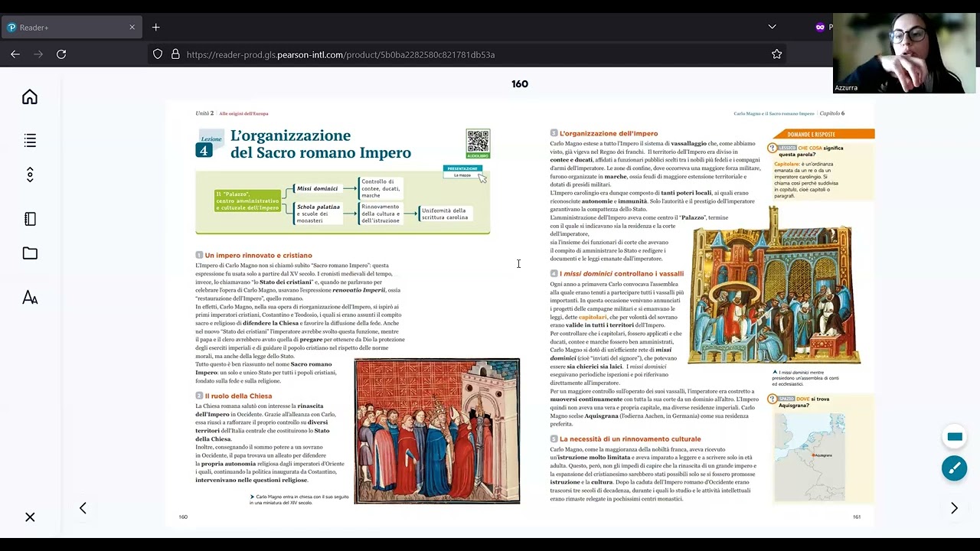Open the Presentazione La mappa button

coord(462,172)
